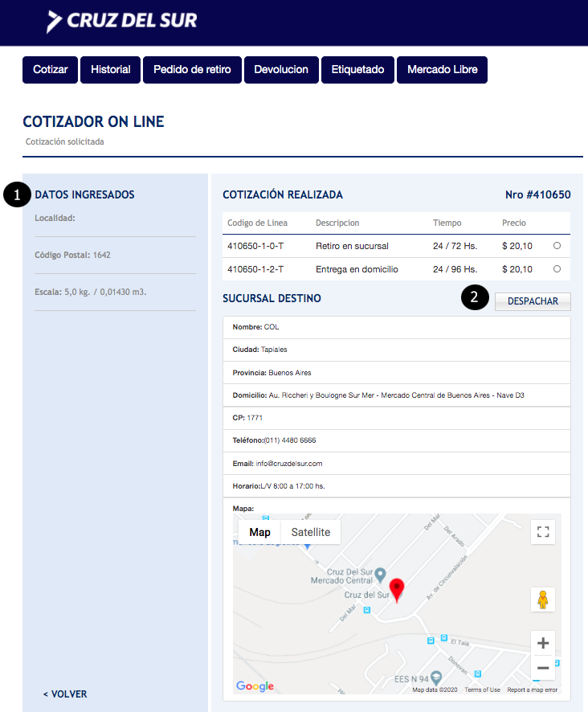Screen dimensions: 588x712
Task: Select Entrega en domicilio radio option
Action: [x=557, y=269]
